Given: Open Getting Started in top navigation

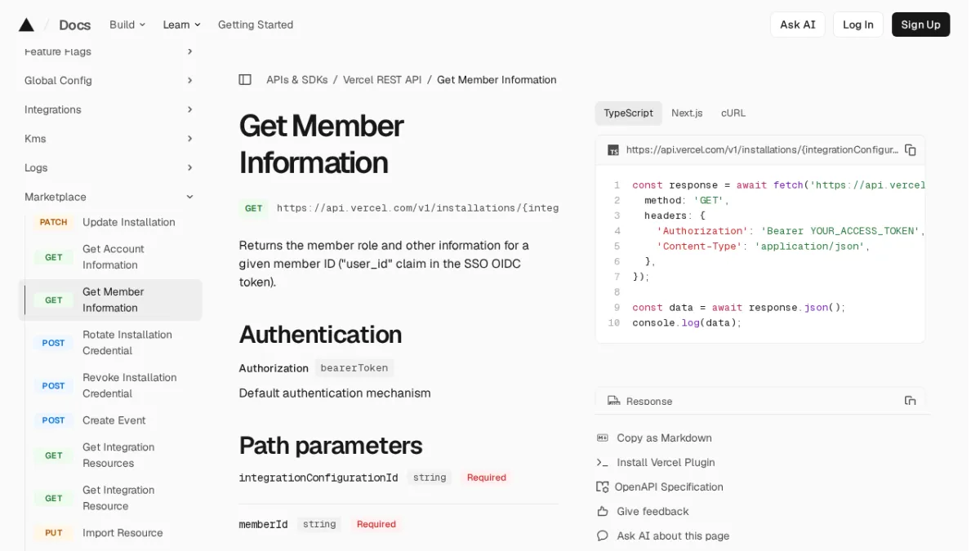Looking at the screenshot, I should [256, 24].
